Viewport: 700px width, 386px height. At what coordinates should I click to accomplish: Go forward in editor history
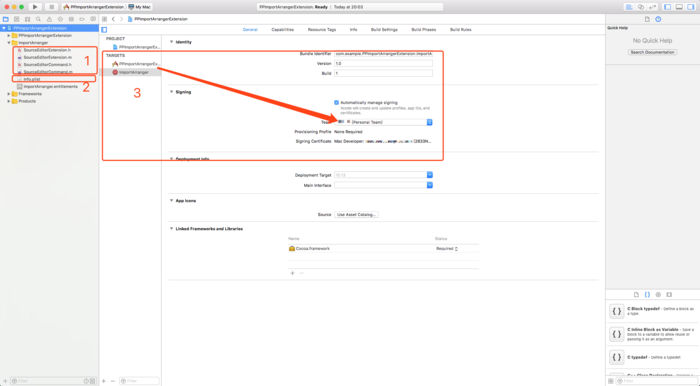121,19
